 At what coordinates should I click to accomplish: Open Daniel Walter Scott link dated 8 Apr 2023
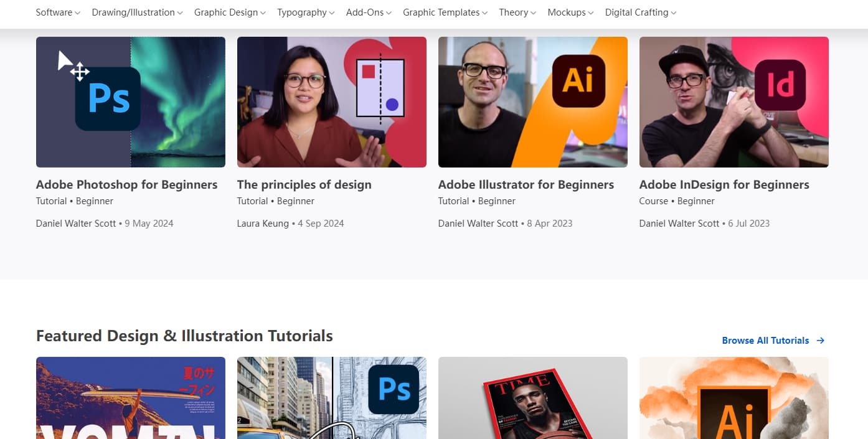click(x=478, y=224)
